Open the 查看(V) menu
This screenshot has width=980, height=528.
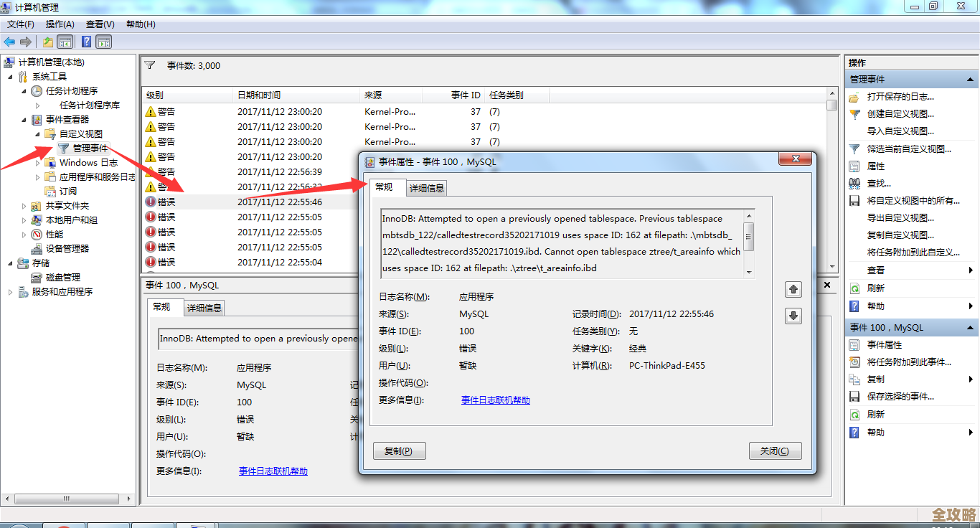pos(98,24)
